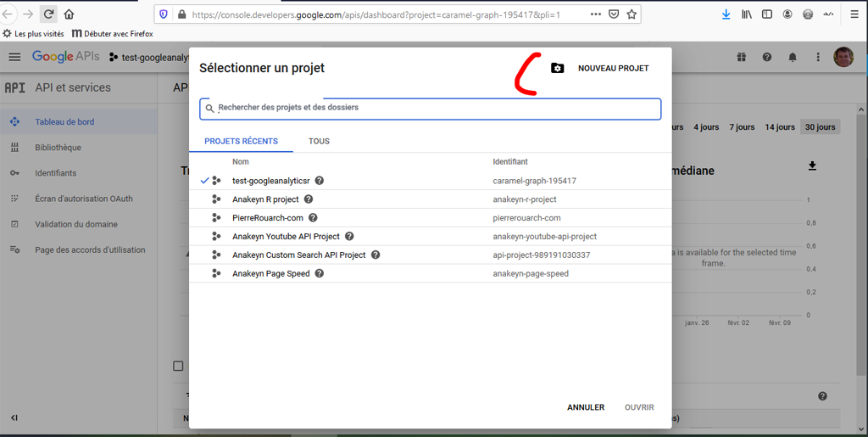Click the manage resources folder icon

pyautogui.click(x=558, y=68)
